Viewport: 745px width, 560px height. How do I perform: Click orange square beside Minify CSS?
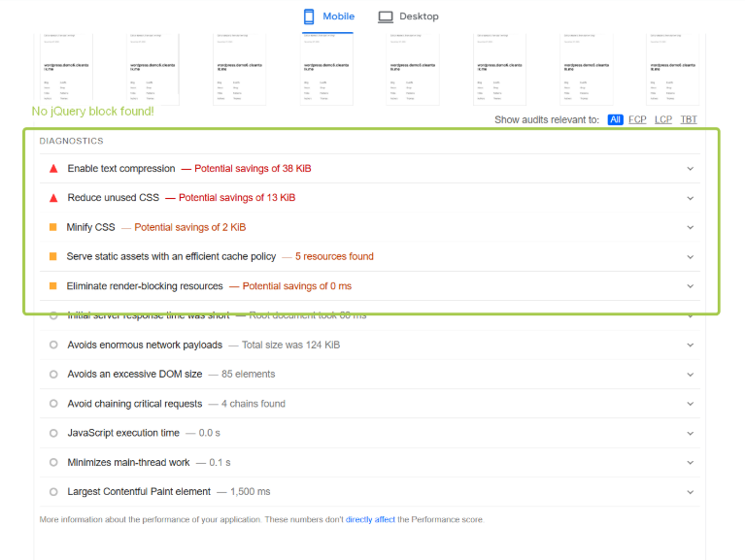[x=53, y=227]
